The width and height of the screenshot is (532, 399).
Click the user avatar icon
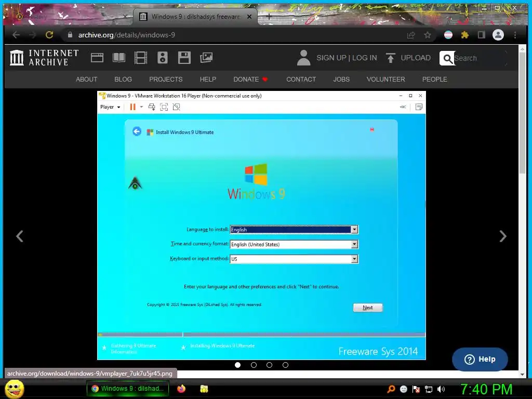[303, 58]
